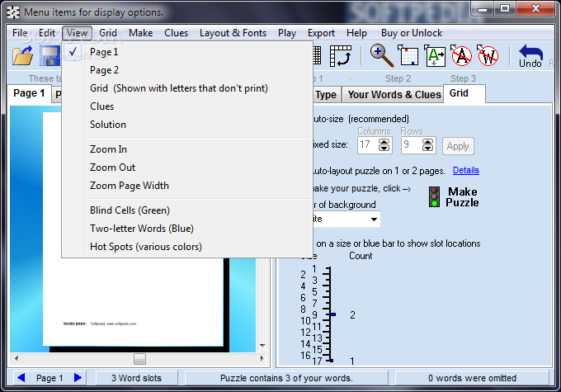This screenshot has height=392, width=561.
Task: Toggle the checked Page 1 menu item
Action: tap(186, 52)
